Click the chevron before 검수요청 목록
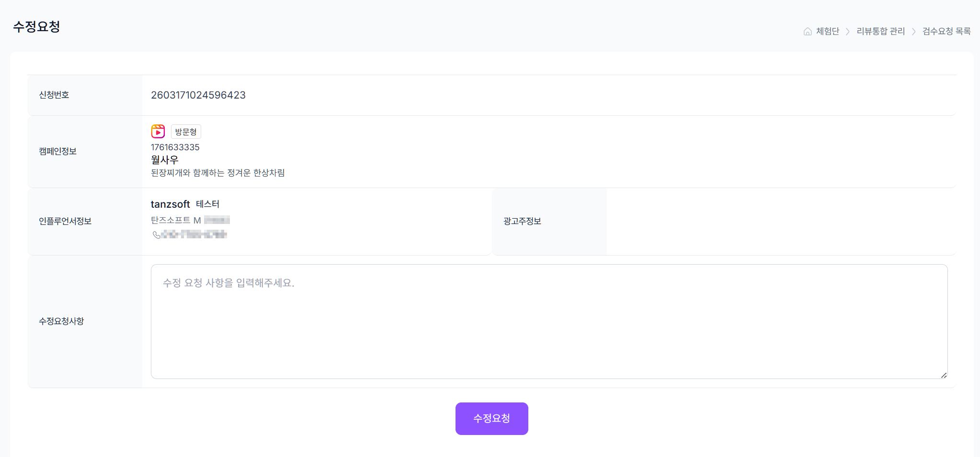 (913, 32)
